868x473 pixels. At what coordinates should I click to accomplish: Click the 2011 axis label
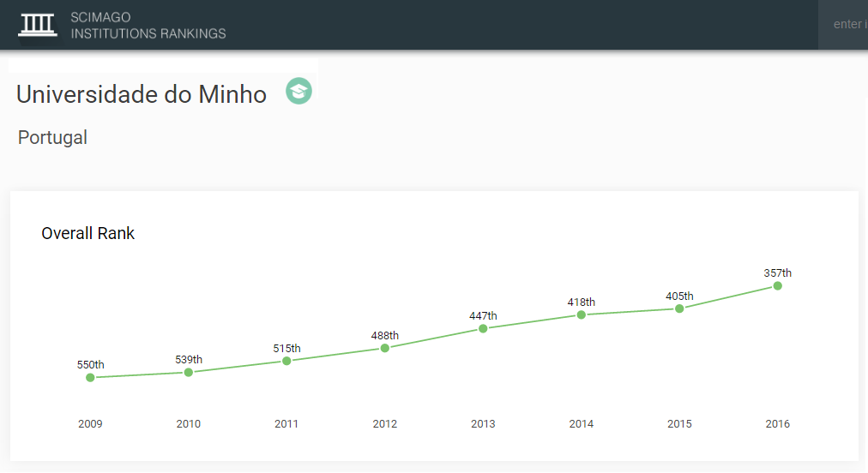click(x=286, y=424)
